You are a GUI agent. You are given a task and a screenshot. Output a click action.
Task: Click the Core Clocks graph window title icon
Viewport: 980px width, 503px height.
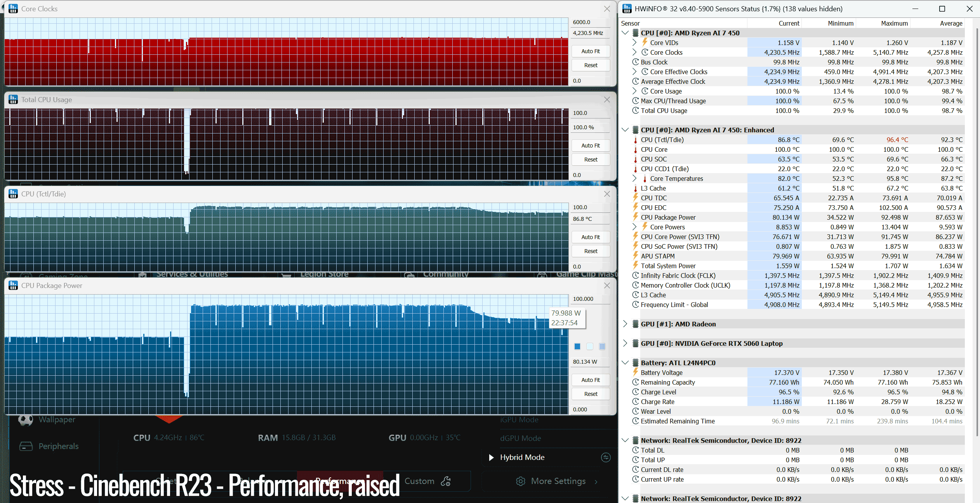tap(13, 9)
